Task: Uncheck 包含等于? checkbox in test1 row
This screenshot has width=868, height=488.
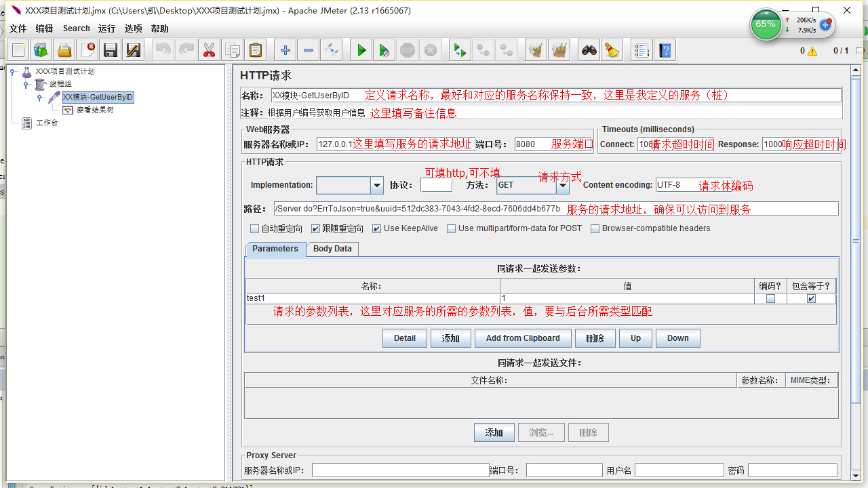Action: tap(812, 299)
